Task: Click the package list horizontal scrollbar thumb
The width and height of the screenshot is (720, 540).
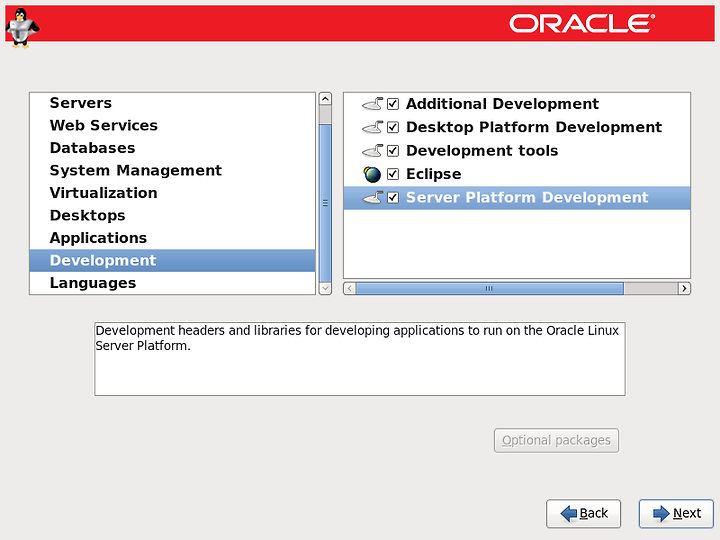Action: [x=489, y=288]
